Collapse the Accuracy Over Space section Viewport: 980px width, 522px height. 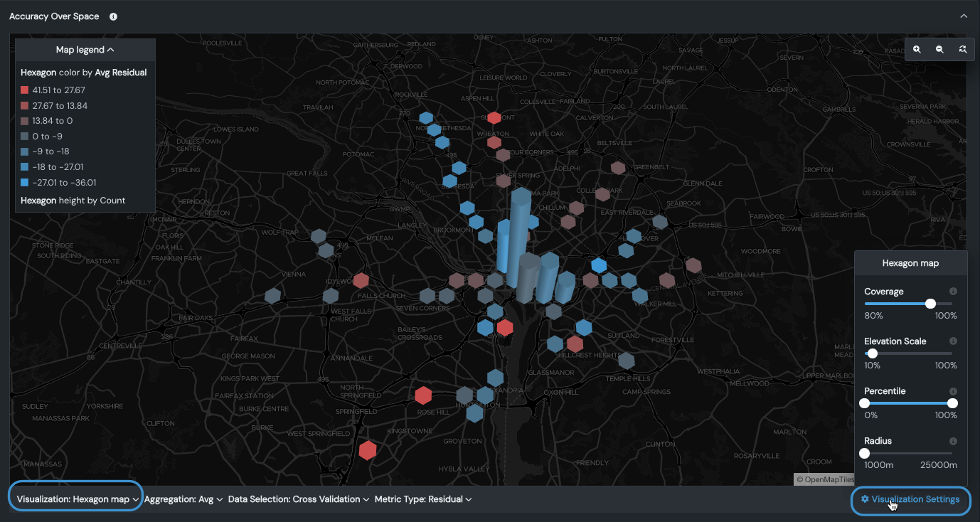click(964, 16)
